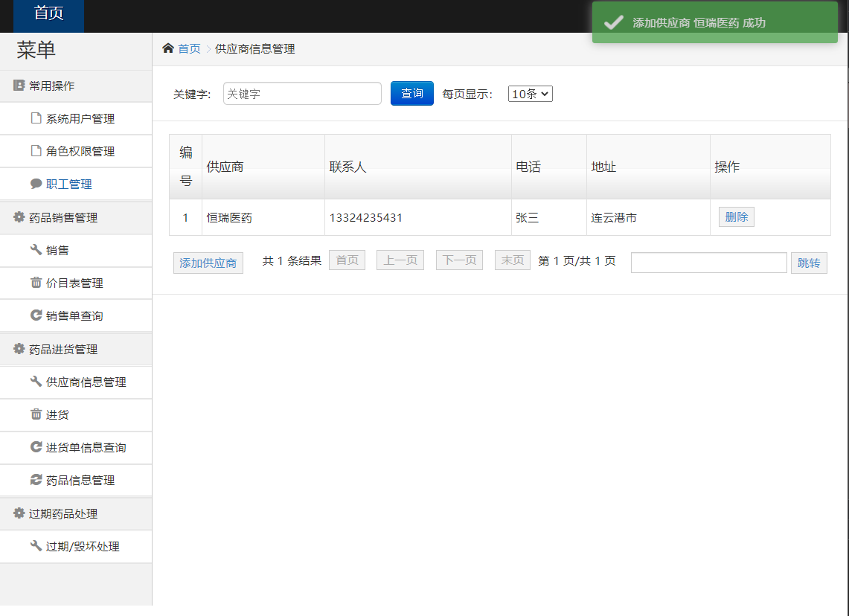Click the green success checkmark icon

pos(613,23)
